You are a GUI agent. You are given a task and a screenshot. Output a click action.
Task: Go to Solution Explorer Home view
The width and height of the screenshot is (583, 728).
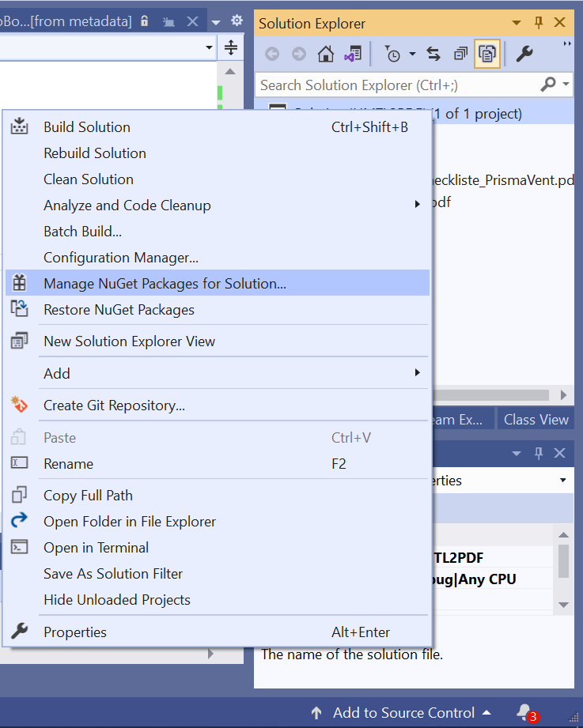tap(326, 55)
